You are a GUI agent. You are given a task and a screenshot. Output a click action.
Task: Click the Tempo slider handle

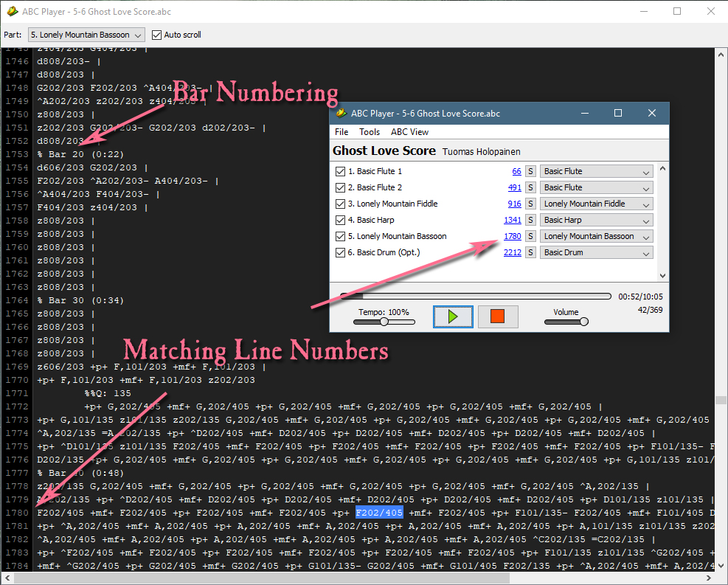coord(384,322)
